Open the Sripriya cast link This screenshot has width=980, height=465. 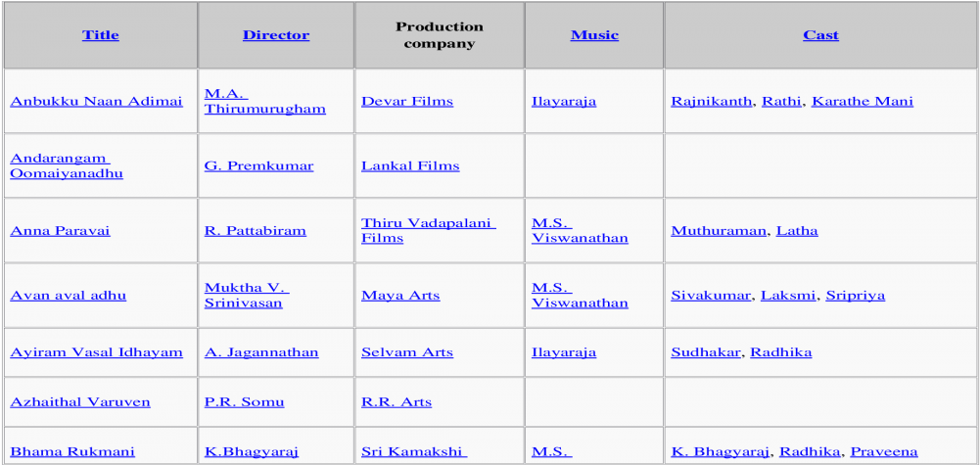pos(855,296)
